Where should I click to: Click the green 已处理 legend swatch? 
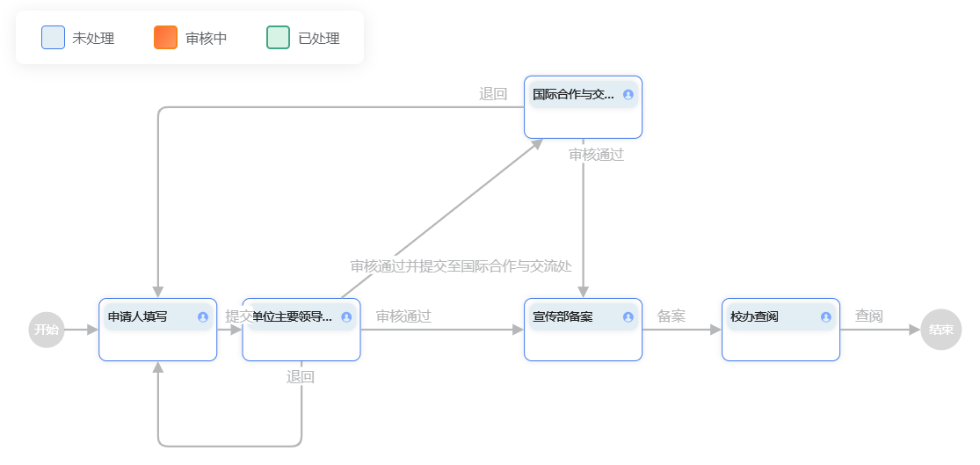point(278,38)
